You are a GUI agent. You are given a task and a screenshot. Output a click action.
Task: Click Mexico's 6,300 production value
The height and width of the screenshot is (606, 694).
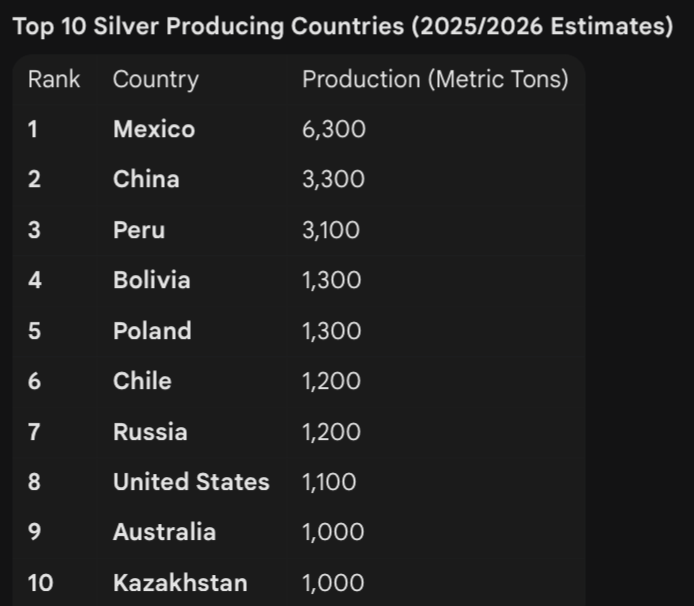(x=333, y=130)
